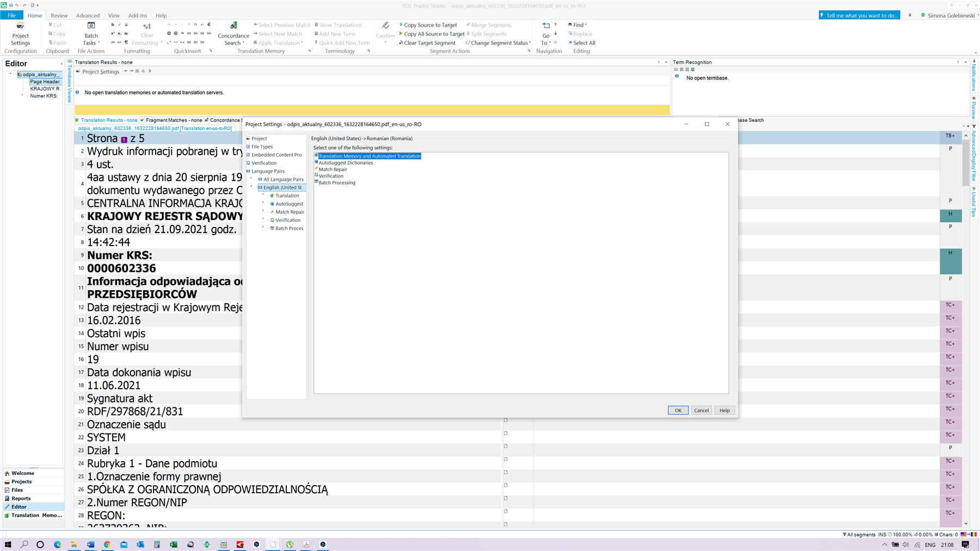Toggle bold formatting in the ribbon
980x551 pixels.
click(x=113, y=25)
